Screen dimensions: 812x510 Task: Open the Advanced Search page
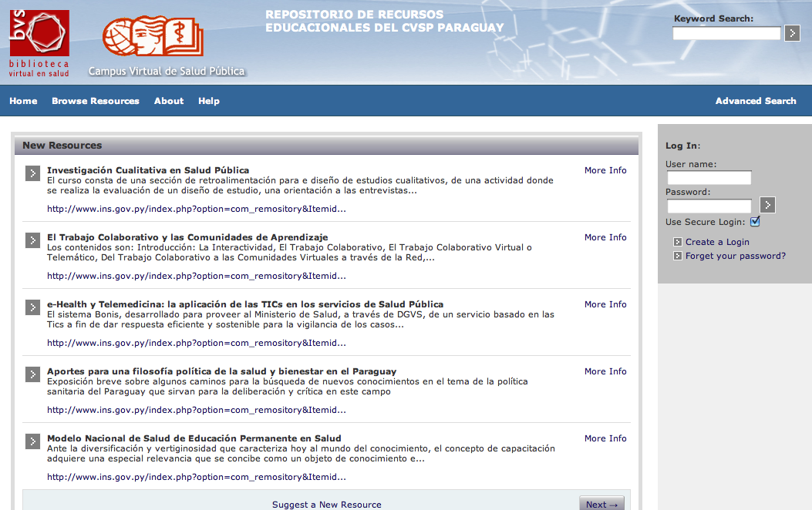pos(755,101)
